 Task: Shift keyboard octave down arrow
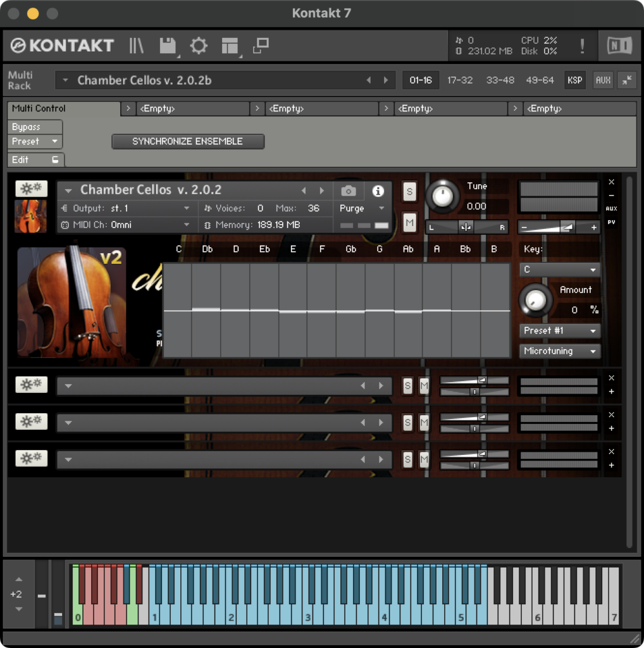(18, 609)
